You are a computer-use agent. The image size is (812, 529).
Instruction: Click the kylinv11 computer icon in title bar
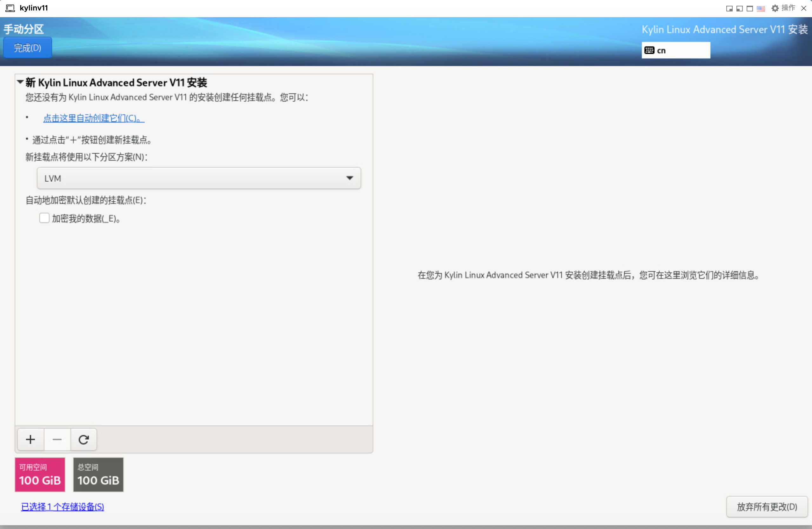tap(10, 8)
